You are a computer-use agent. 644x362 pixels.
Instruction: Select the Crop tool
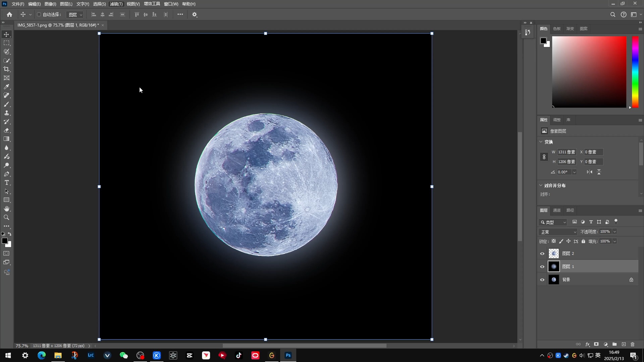pyautogui.click(x=6, y=69)
